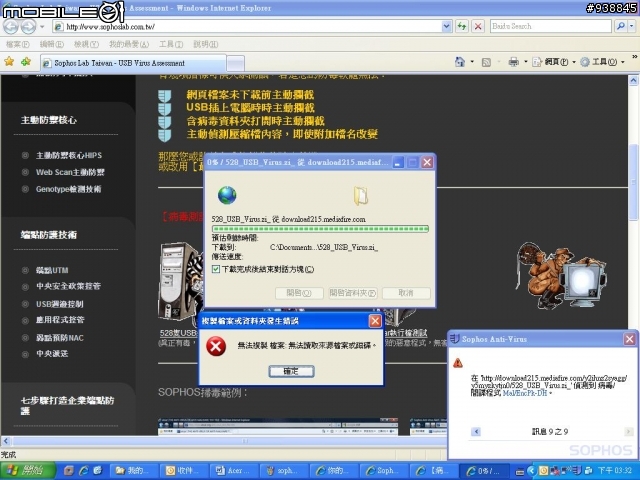Open the 檔案(F) File menu
Image resolution: width=640 pixels, height=480 pixels.
click(x=18, y=44)
